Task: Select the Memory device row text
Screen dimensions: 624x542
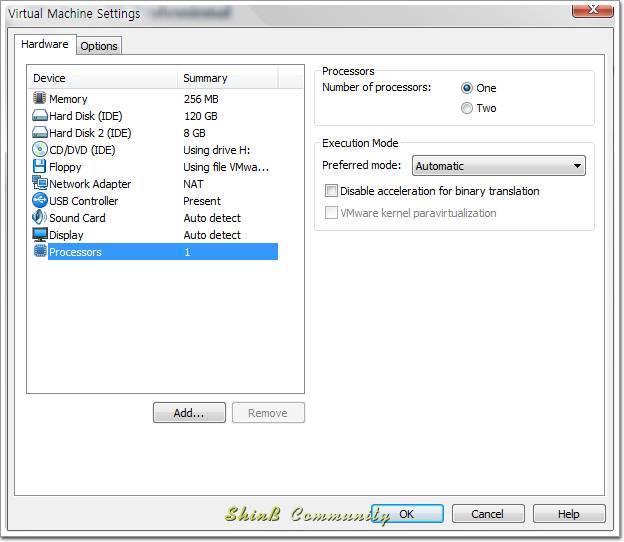Action: (x=68, y=99)
